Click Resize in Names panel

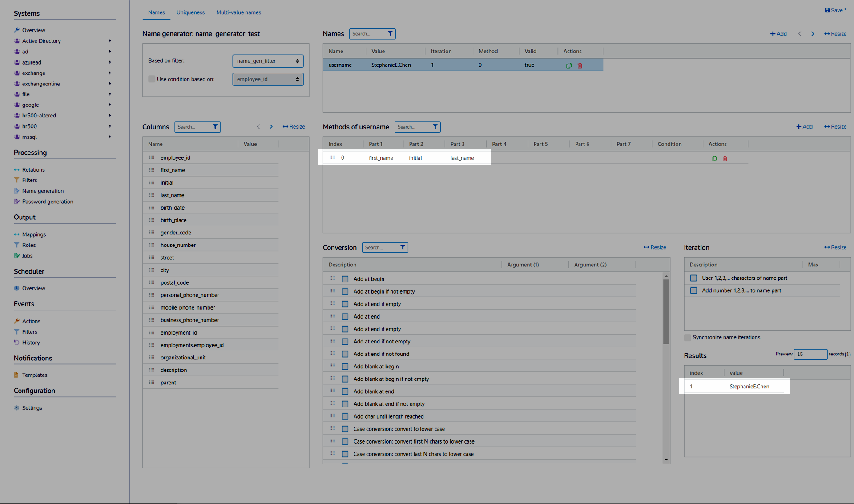[x=835, y=34]
